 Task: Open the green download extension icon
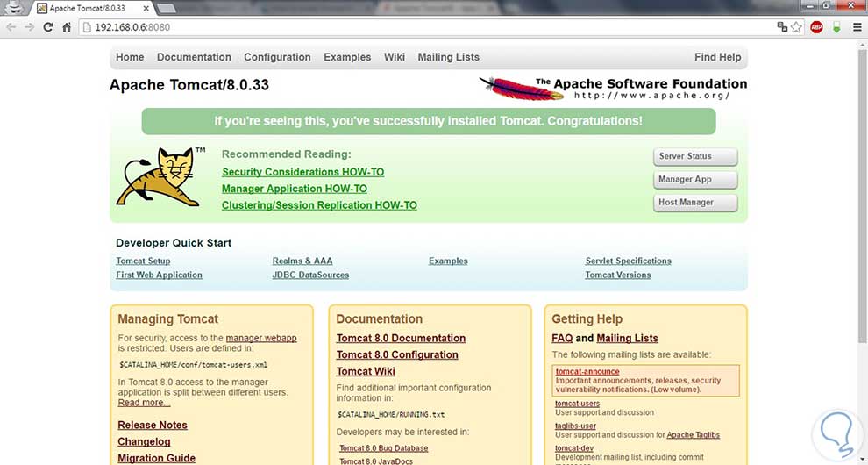(x=836, y=27)
